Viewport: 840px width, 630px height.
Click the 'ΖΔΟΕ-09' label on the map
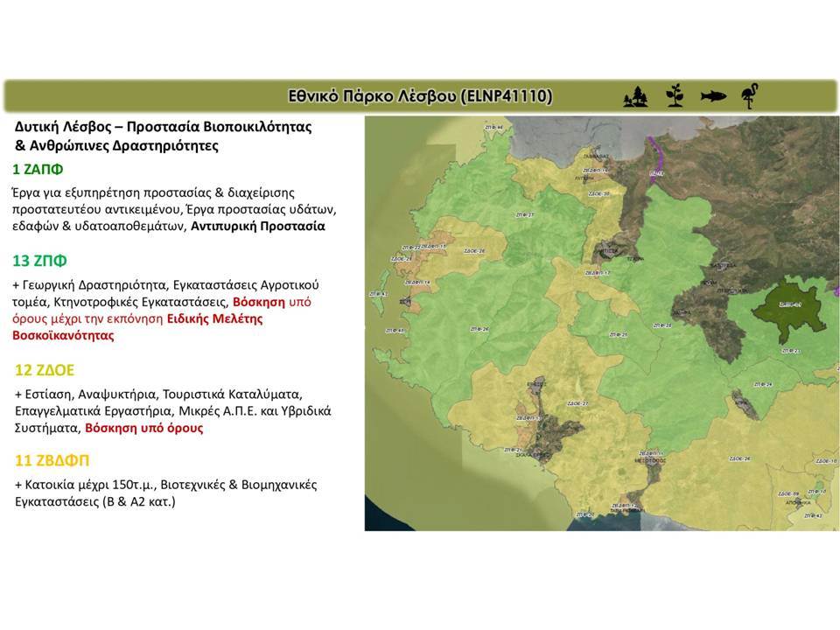788,493
